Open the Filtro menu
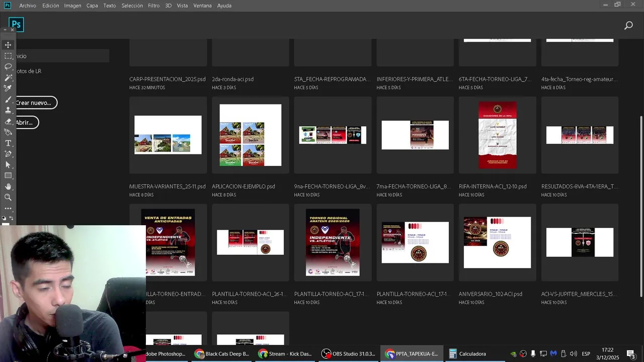 click(154, 6)
